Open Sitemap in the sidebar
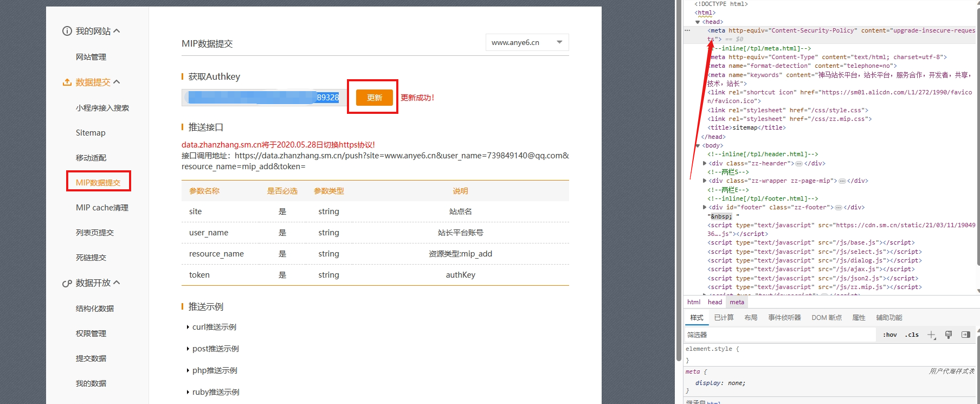 tap(91, 133)
